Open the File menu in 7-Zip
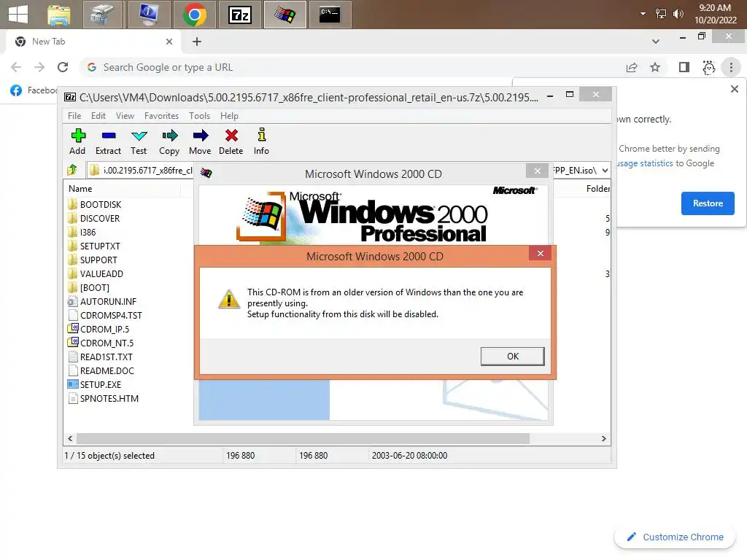This screenshot has width=747, height=560. pos(74,116)
